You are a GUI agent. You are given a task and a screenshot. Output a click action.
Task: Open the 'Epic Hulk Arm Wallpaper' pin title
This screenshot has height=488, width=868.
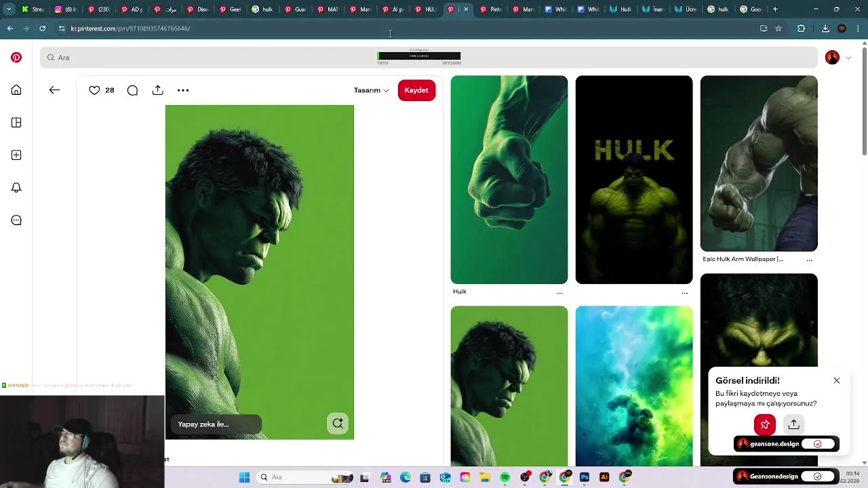pos(743,259)
